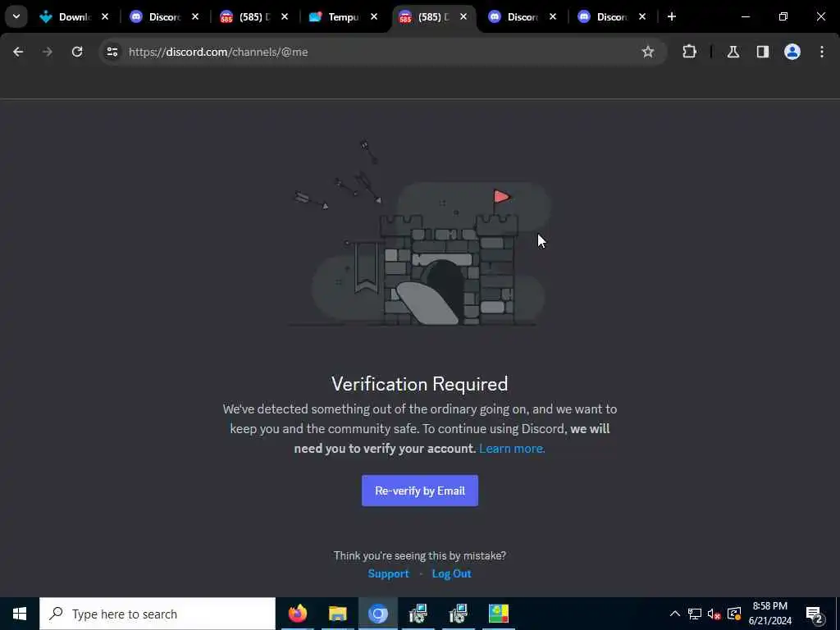The height and width of the screenshot is (630, 840).
Task: Open Chrome Labs flask icon
Action: [x=733, y=52]
